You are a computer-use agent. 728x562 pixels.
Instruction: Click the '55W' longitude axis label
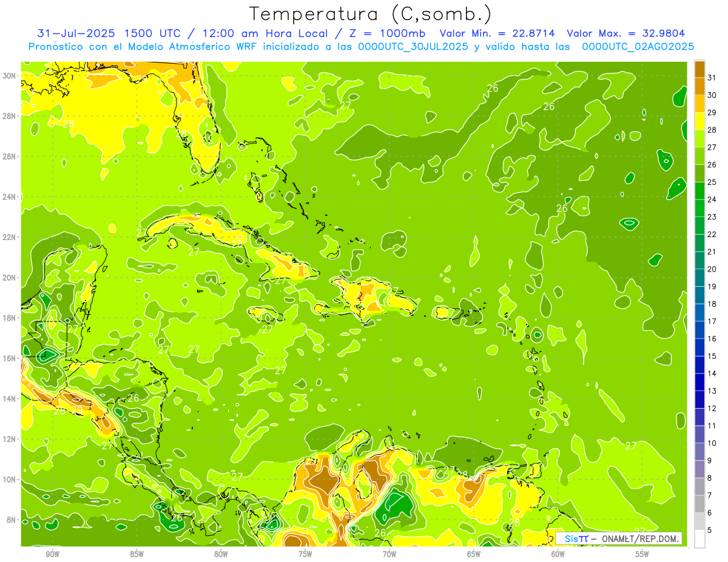[642, 554]
